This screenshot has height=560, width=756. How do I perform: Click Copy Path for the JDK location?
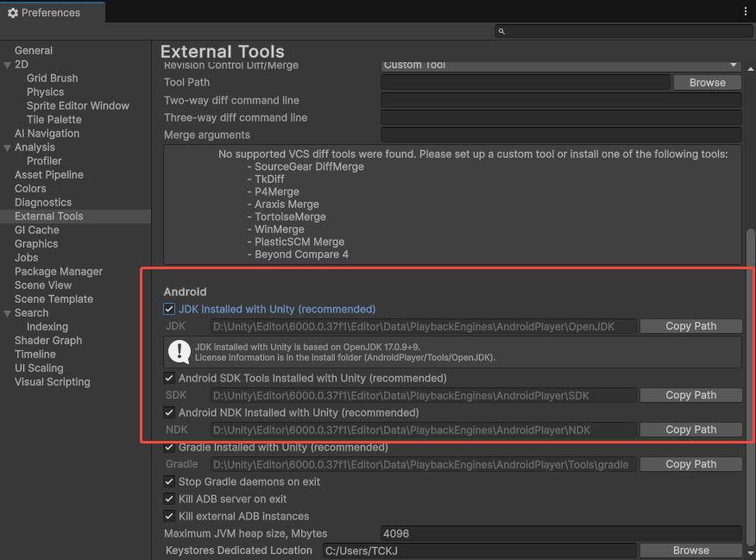pos(690,325)
